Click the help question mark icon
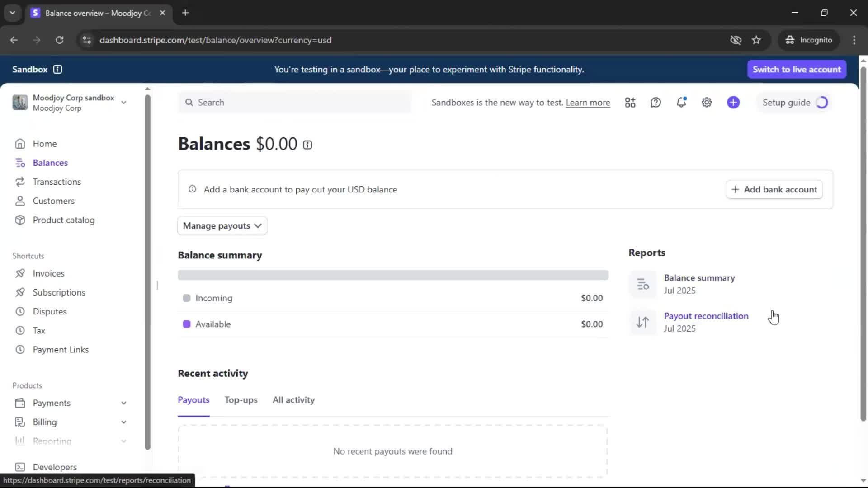Screen dimensions: 868x488 (656, 103)
